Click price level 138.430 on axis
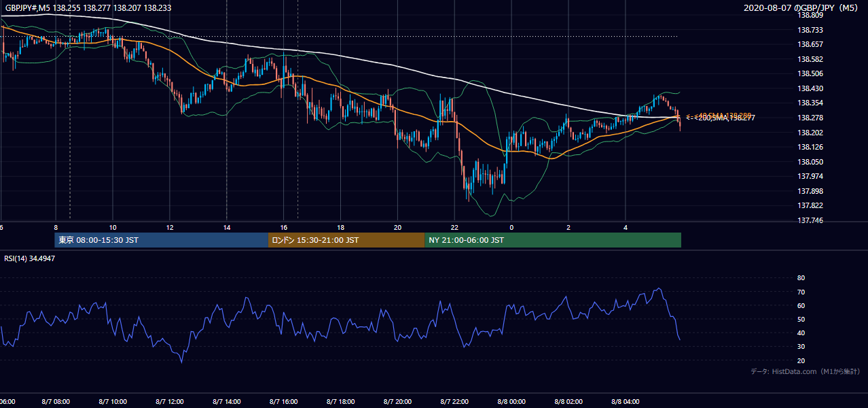The image size is (868, 408). 811,88
